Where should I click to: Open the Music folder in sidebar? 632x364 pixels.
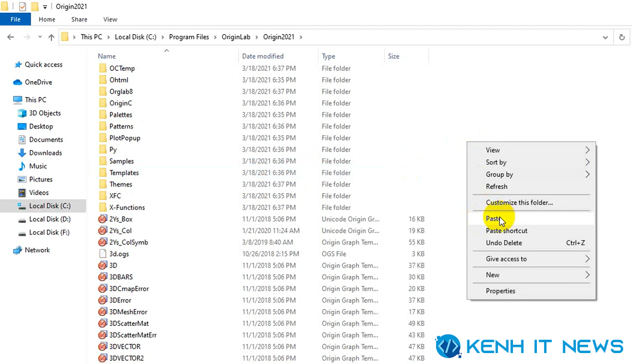[38, 166]
